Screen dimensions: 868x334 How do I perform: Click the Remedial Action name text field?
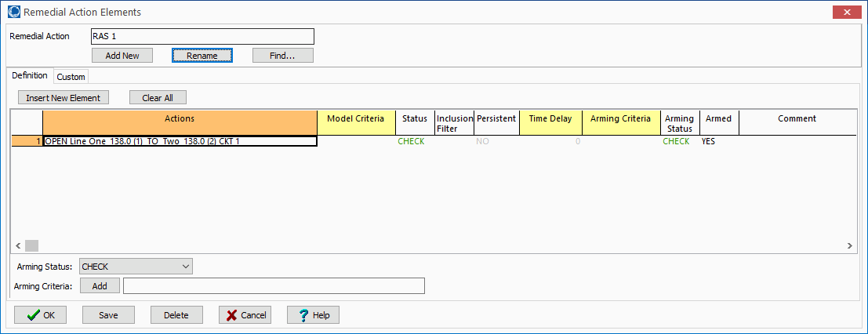202,37
